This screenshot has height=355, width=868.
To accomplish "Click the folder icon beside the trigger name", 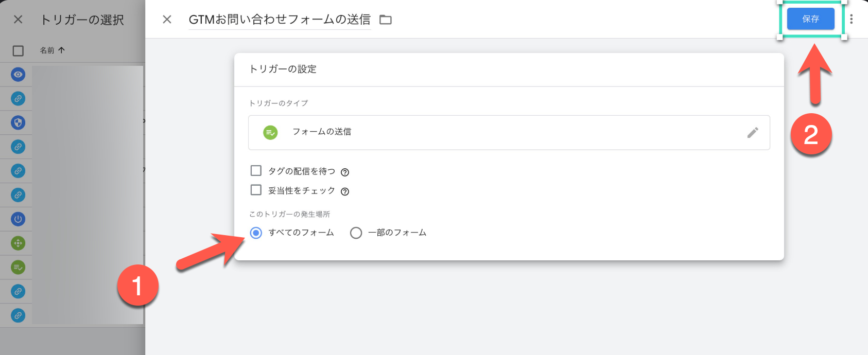I will [x=385, y=20].
